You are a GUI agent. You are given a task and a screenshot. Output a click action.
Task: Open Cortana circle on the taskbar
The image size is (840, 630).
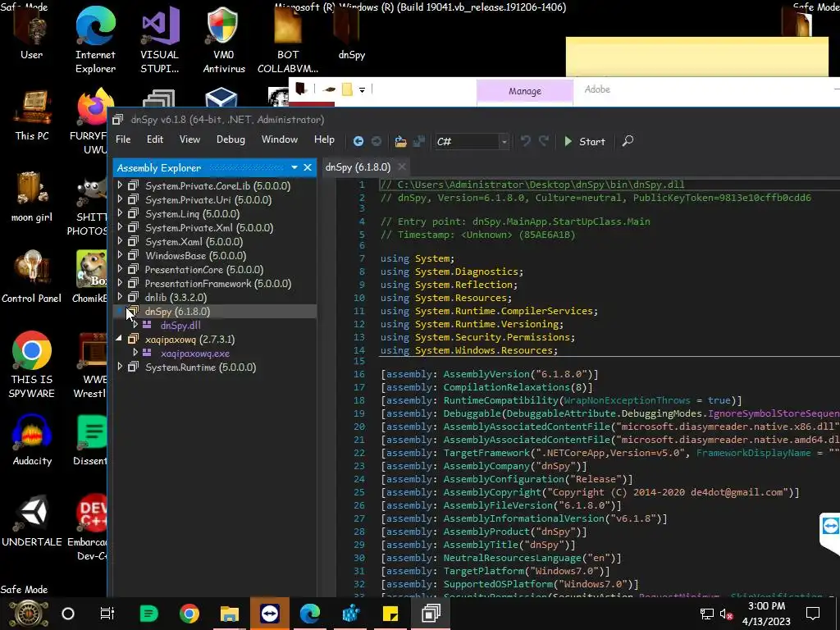click(x=68, y=614)
